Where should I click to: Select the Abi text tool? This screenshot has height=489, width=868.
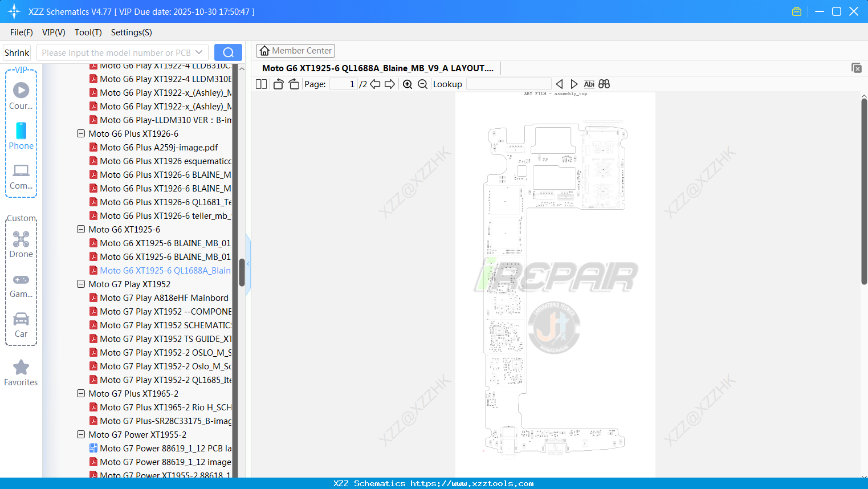tap(589, 84)
